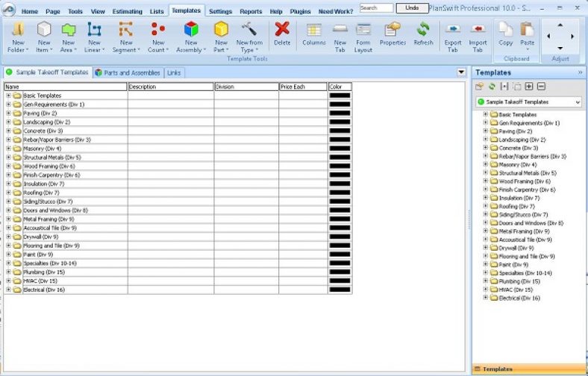Screen dimensions: 588x376
Task: Open the Need Work? link
Action: [336, 12]
